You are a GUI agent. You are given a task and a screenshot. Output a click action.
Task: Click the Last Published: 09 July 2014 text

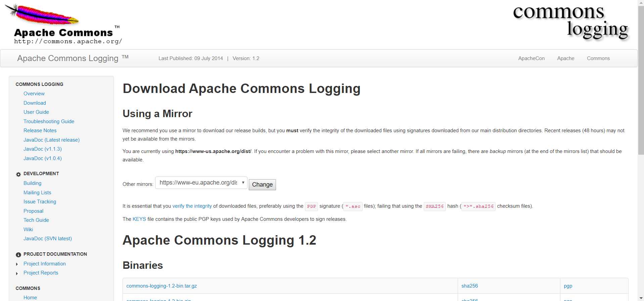(191, 58)
